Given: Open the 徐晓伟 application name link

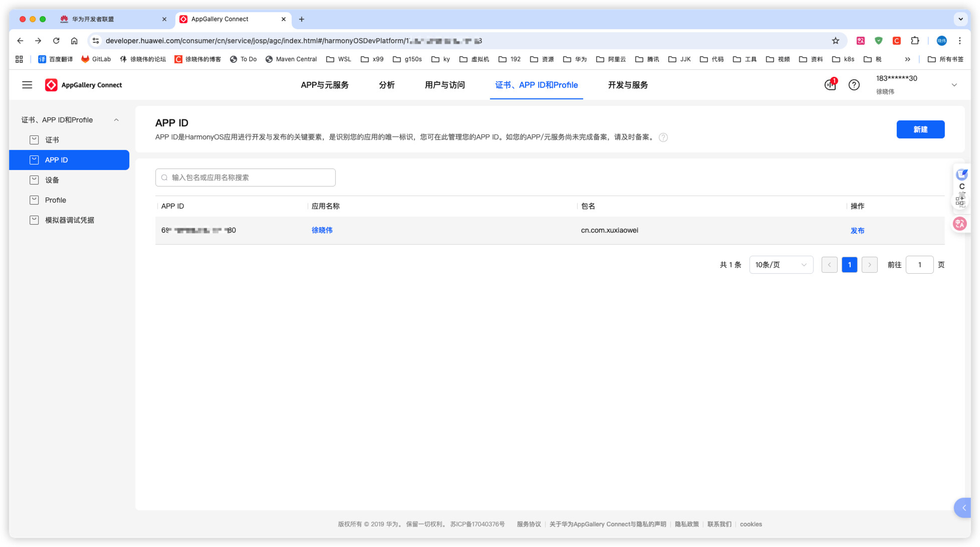Looking at the screenshot, I should point(322,230).
